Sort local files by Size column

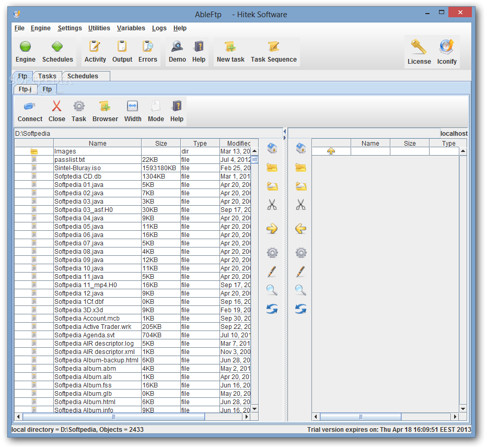click(x=161, y=143)
